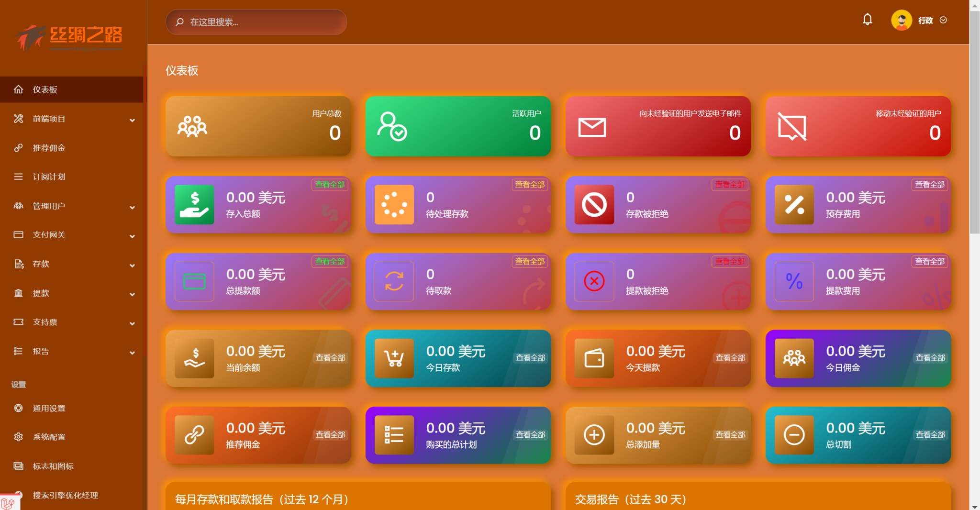Click the 总切割 minus-circle icon
980x510 pixels.
point(794,435)
